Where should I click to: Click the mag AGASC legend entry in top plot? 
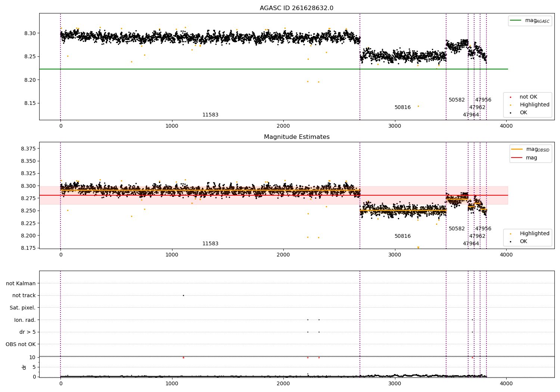530,21
